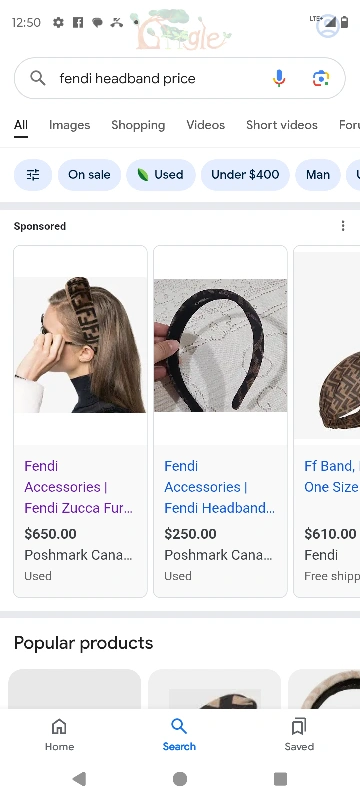
Task: Switch to the Images tab
Action: pos(69,125)
